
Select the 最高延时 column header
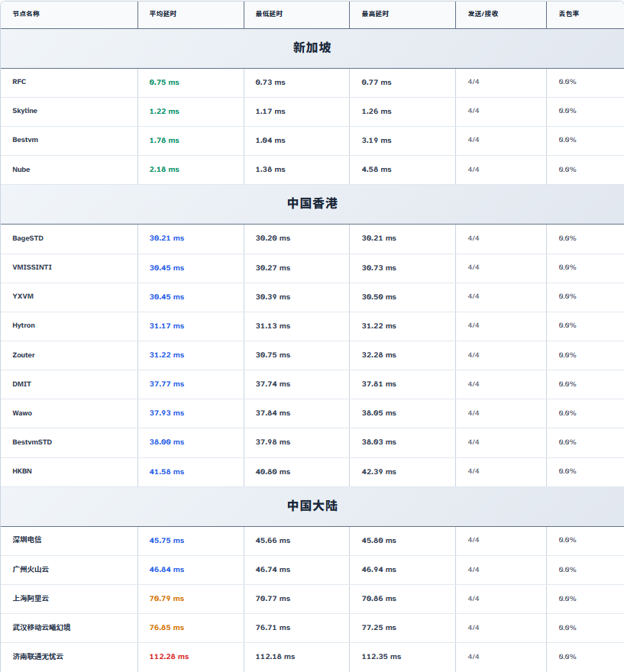coord(374,14)
